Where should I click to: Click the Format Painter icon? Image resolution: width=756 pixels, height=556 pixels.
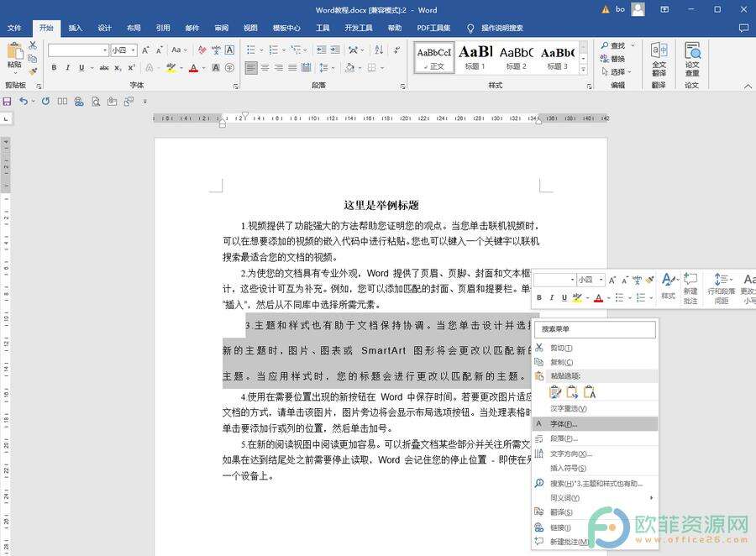[31, 71]
